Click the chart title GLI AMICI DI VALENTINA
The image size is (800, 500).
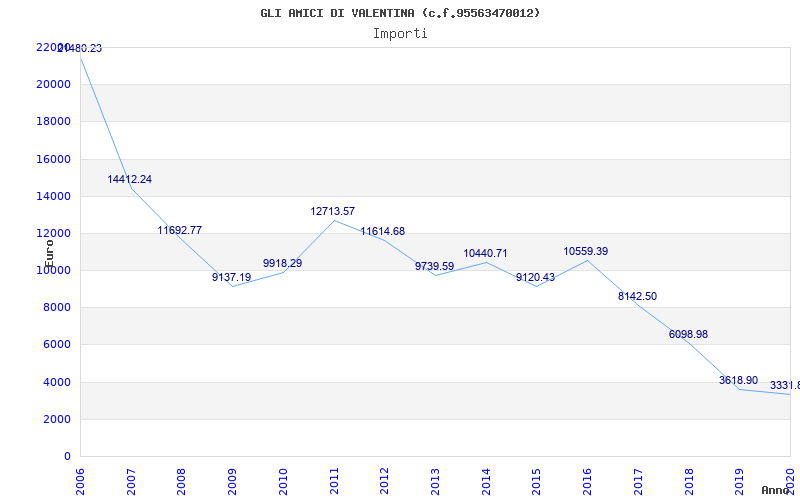[400, 13]
